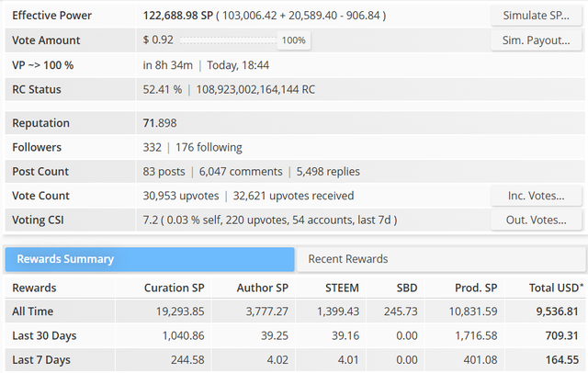Click the 100% vote slider handle
The width and height of the screenshot is (588, 373).
click(294, 40)
